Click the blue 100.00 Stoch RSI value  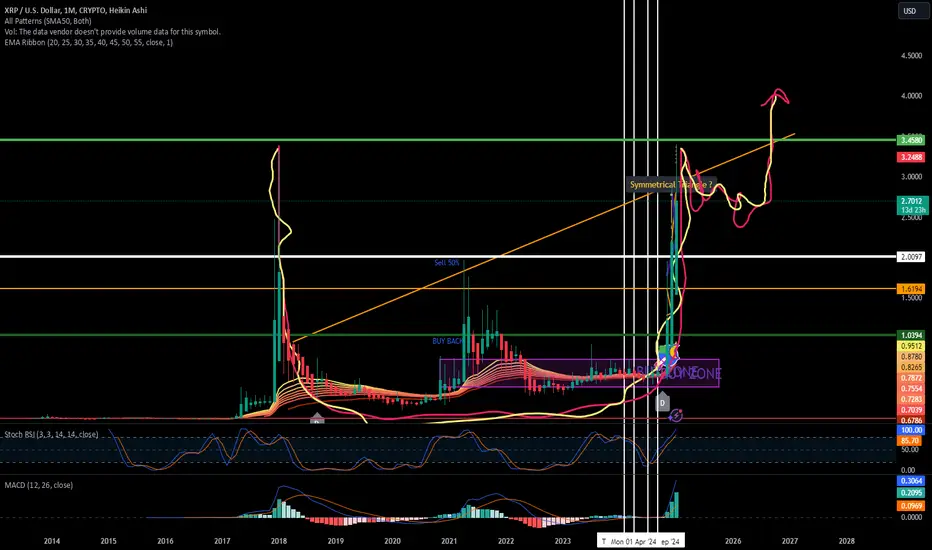tap(911, 430)
